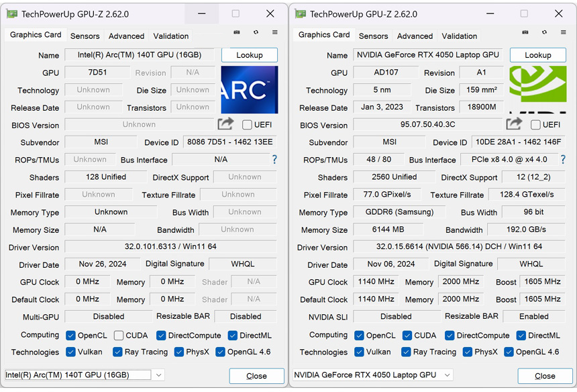Click the refresh icon in NVIDIA window

pyautogui.click(x=544, y=32)
